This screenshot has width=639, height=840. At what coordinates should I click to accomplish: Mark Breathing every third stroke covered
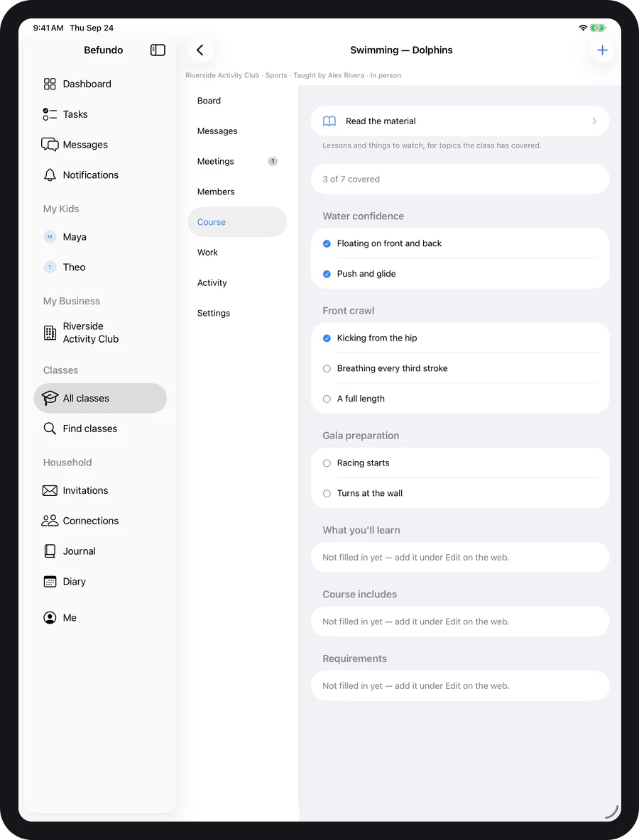(x=327, y=369)
